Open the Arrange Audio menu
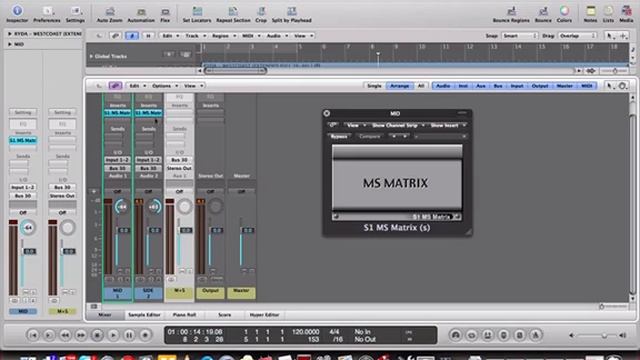This screenshot has height=360, width=640. click(276, 36)
